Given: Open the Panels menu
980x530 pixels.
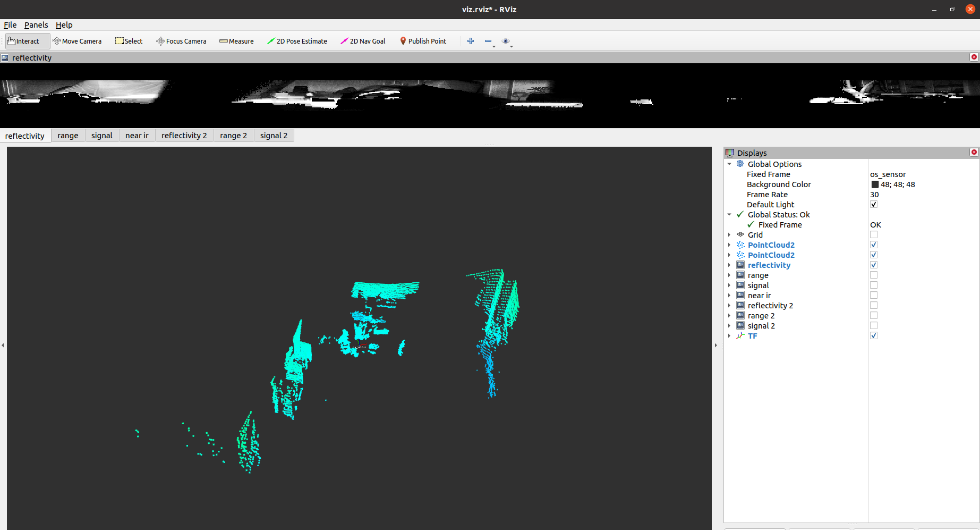Looking at the screenshot, I should [x=36, y=24].
